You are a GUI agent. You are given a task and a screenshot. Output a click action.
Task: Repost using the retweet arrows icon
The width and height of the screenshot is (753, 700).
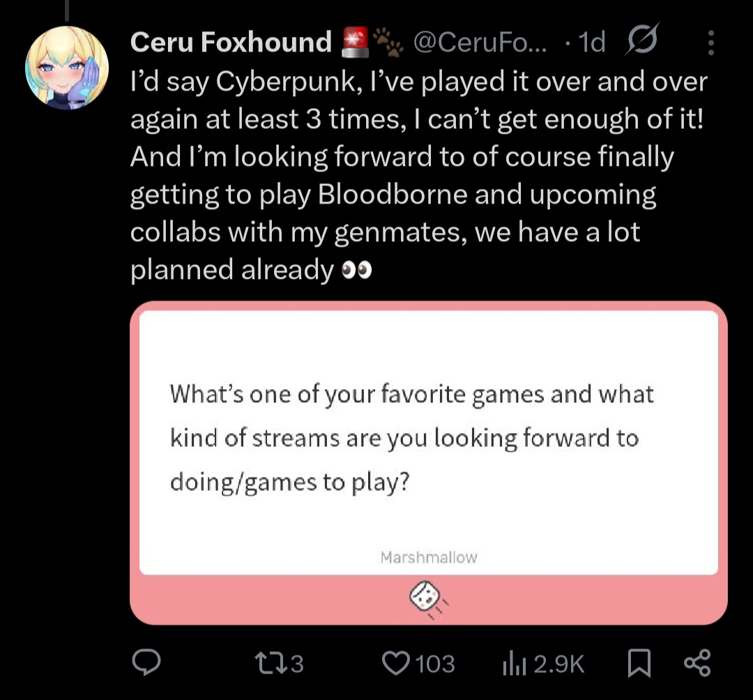pyautogui.click(x=268, y=663)
